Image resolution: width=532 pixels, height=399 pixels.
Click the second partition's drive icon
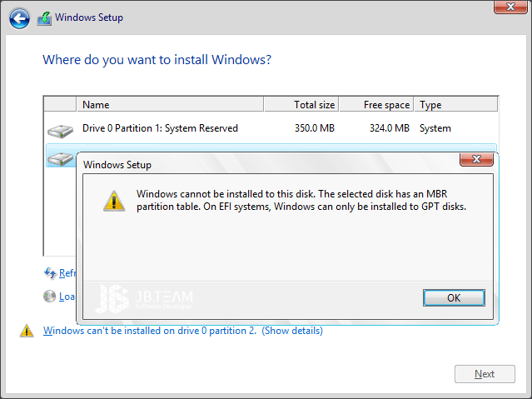[x=60, y=157]
